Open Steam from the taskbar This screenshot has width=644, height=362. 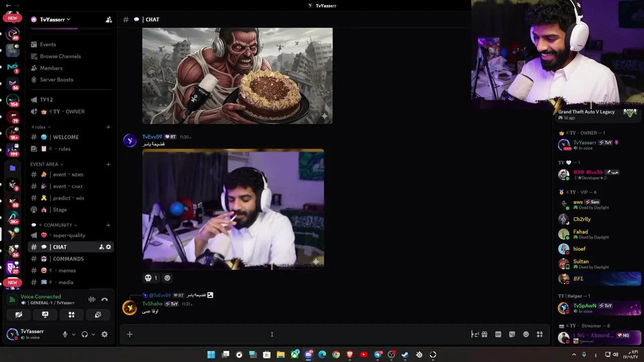coord(405,354)
